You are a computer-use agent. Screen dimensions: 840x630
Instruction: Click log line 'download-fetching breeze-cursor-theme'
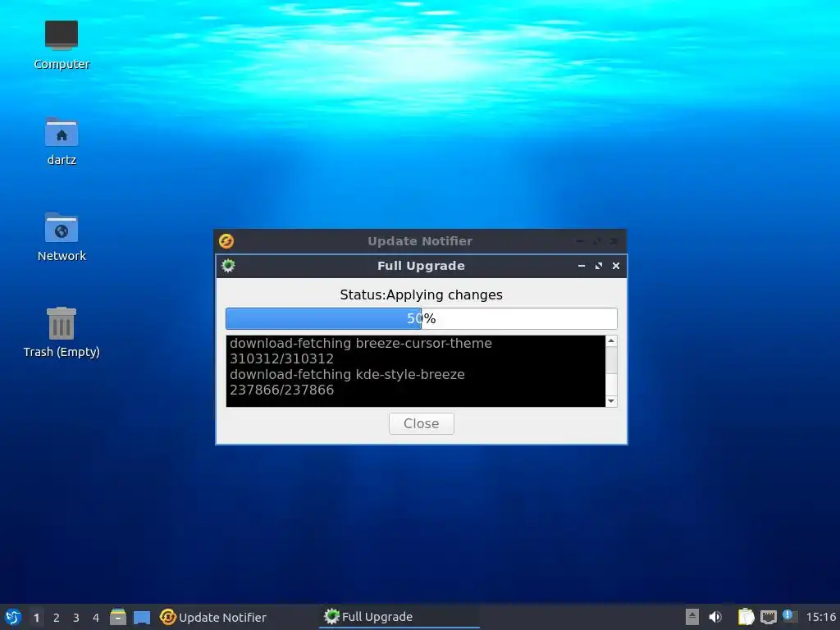[x=361, y=343]
